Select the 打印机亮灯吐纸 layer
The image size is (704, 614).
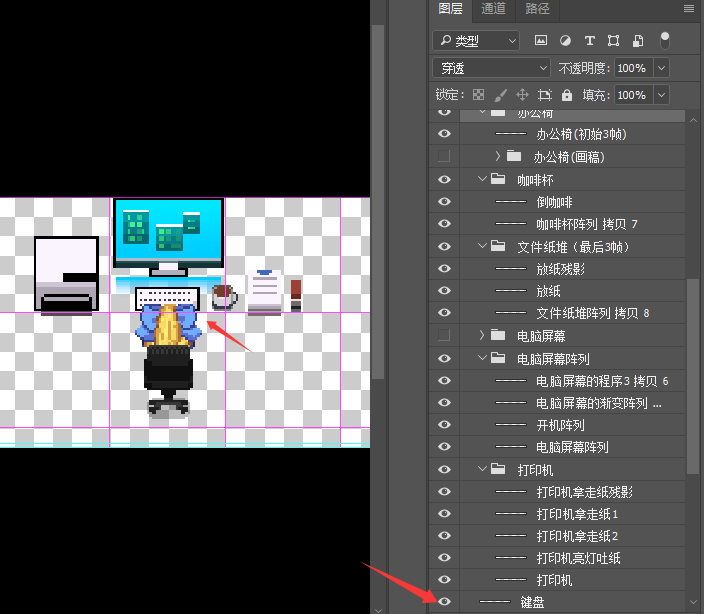[579, 558]
